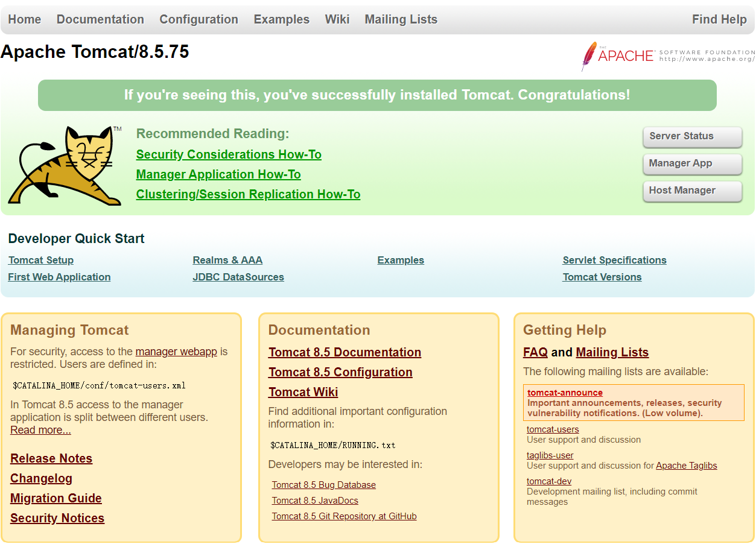
Task: Open the tomcat-announce mailing list link
Action: pyautogui.click(x=565, y=393)
